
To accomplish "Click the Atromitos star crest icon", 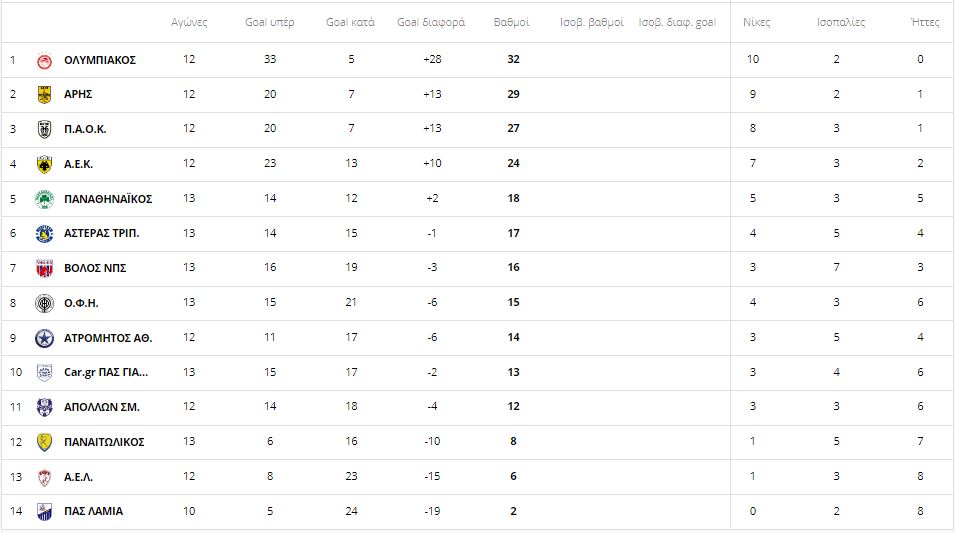I will (44, 338).
